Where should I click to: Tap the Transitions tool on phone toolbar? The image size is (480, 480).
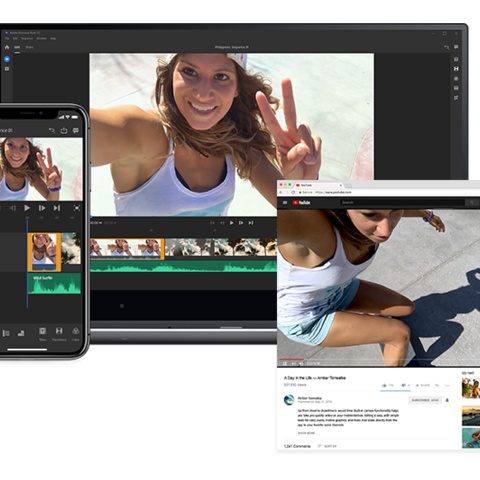click(59, 334)
